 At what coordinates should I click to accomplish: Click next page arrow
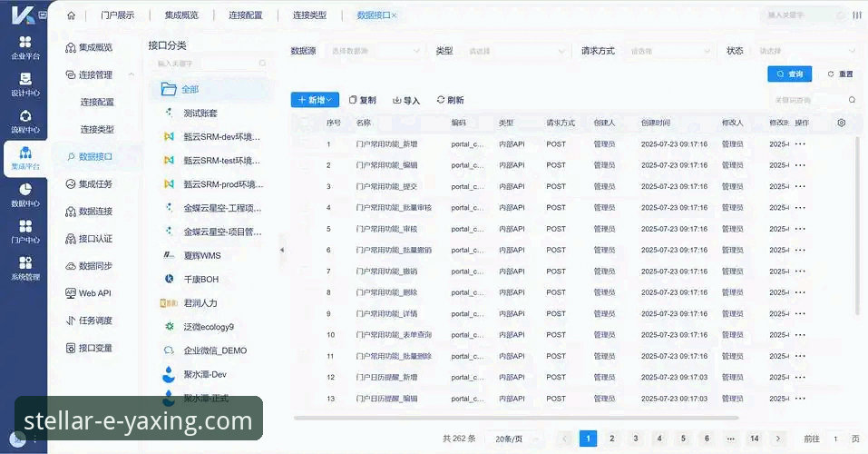[x=778, y=439]
